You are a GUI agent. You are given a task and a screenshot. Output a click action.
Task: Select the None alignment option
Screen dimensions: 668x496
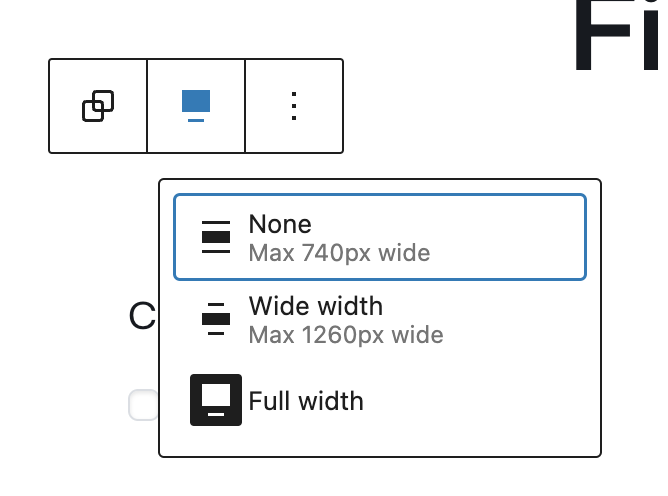click(x=380, y=237)
